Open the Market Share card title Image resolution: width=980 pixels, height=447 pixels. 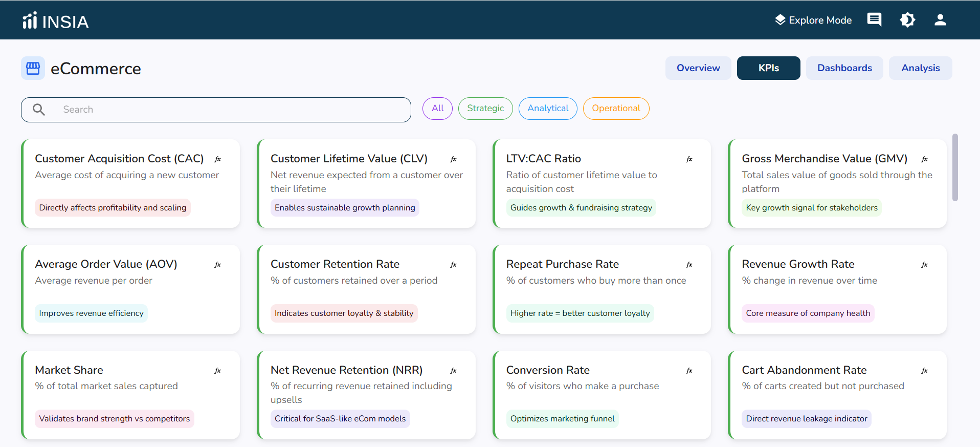(69, 370)
